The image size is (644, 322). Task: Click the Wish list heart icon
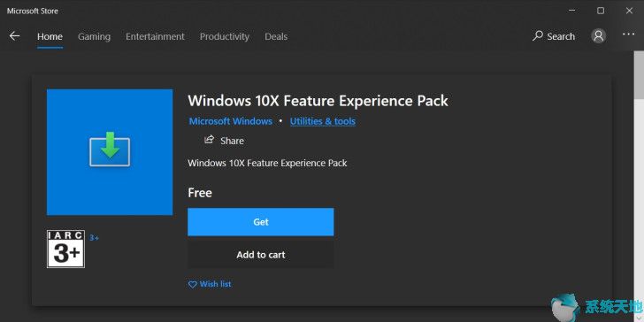[192, 284]
